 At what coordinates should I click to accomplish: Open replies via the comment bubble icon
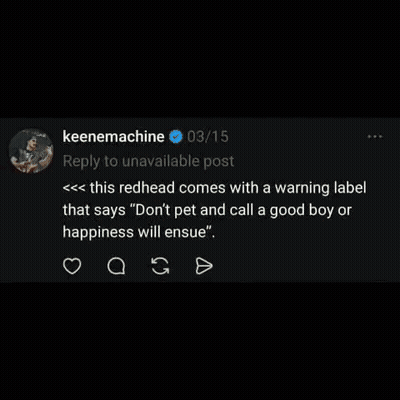click(116, 266)
